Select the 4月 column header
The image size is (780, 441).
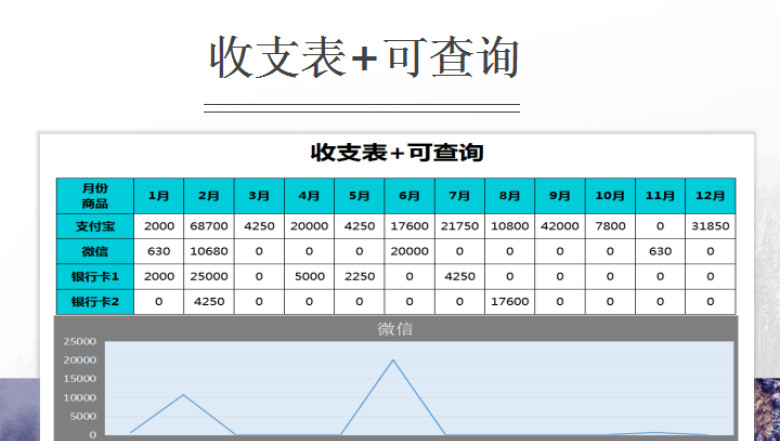pos(309,196)
